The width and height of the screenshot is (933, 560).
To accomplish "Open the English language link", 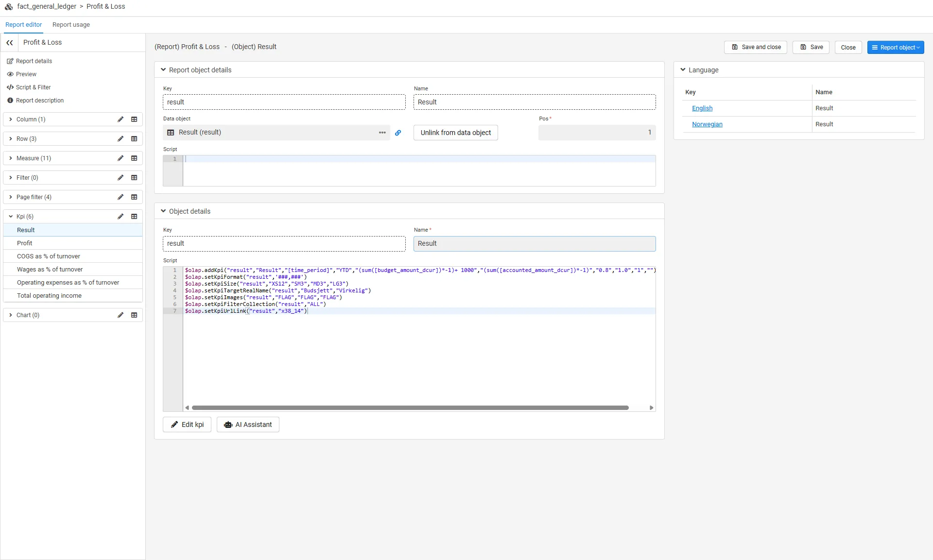I will (x=702, y=108).
